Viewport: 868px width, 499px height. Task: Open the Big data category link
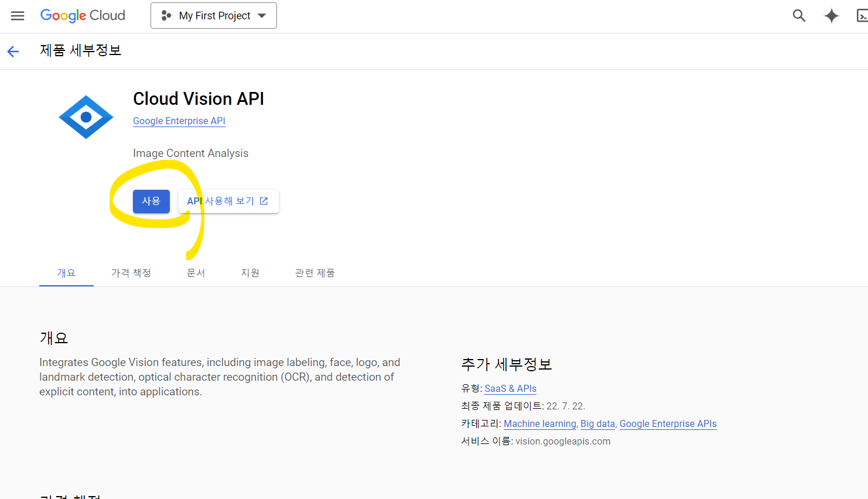[x=598, y=423]
